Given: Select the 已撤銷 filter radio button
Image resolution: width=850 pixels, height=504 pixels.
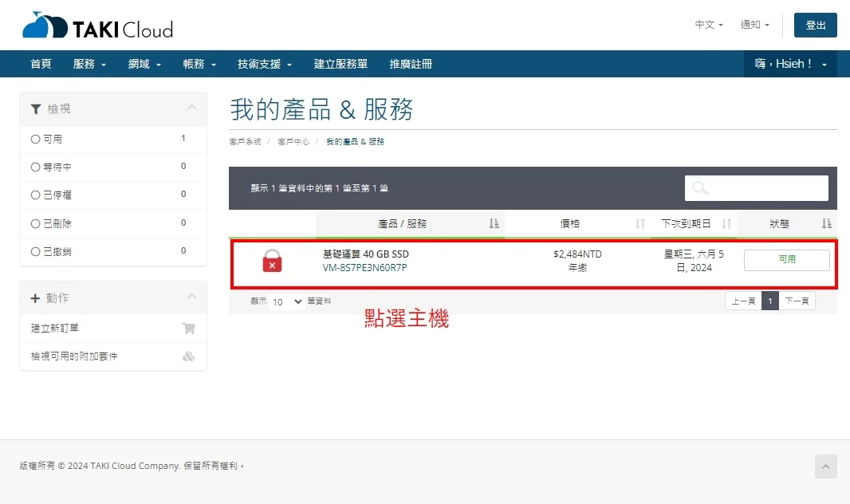Looking at the screenshot, I should [x=35, y=251].
